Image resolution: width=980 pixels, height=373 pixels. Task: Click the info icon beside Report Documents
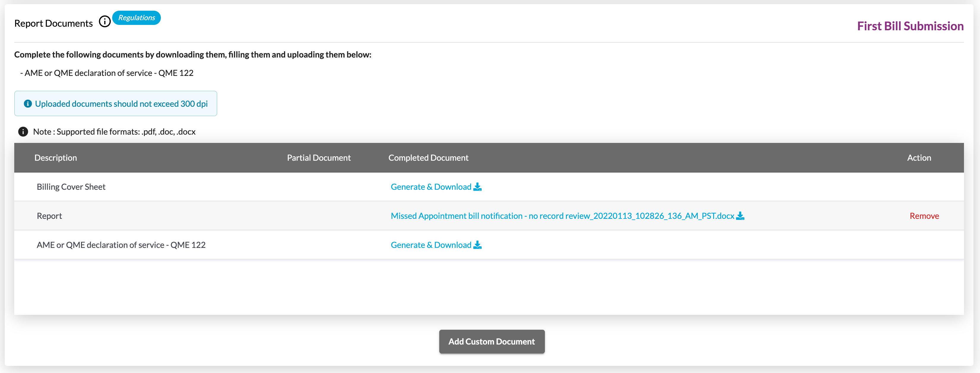tap(105, 22)
